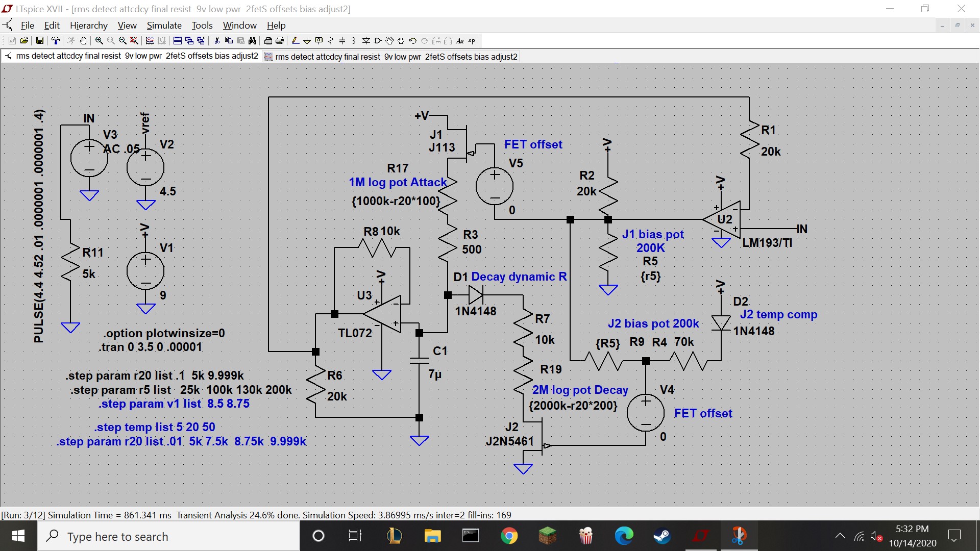
Task: Select the Label Net tool
Action: pyautogui.click(x=318, y=41)
